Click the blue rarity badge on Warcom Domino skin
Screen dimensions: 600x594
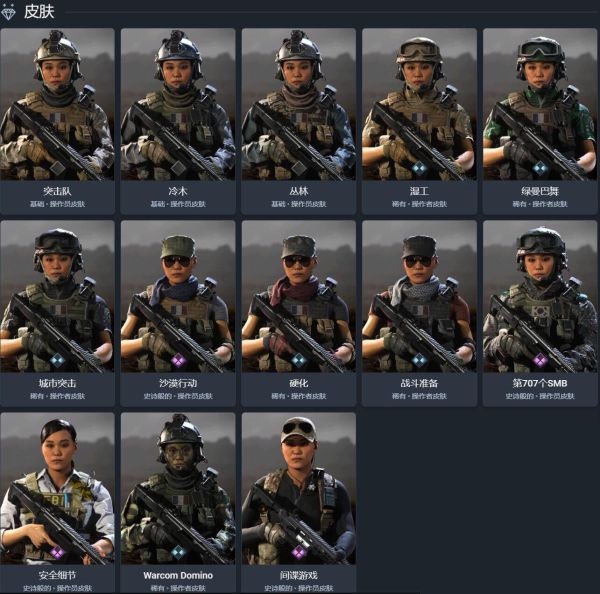pyautogui.click(x=178, y=552)
